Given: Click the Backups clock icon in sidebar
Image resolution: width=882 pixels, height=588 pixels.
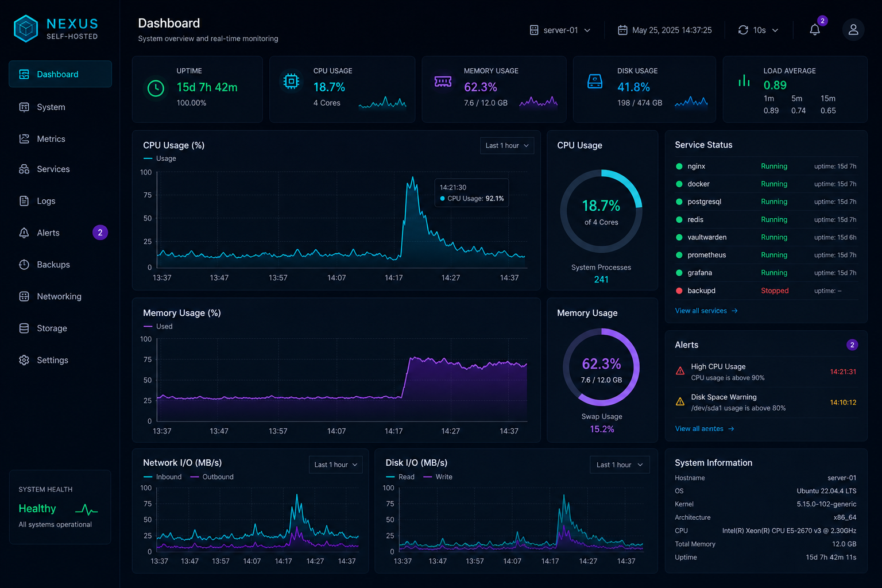Looking at the screenshot, I should click(x=24, y=265).
